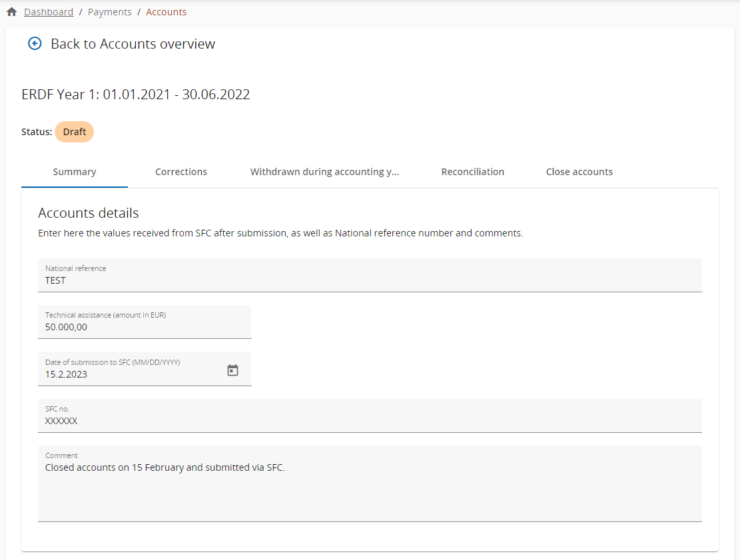Image resolution: width=740 pixels, height=560 pixels.
Task: Select the Summary tab
Action: 75,172
